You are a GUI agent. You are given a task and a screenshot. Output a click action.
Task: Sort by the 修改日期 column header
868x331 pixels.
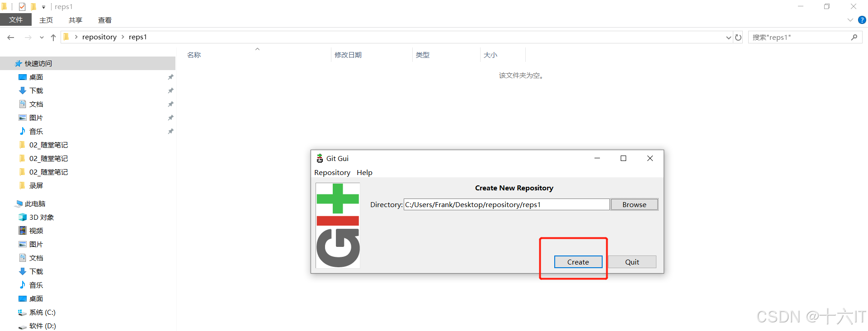348,55
